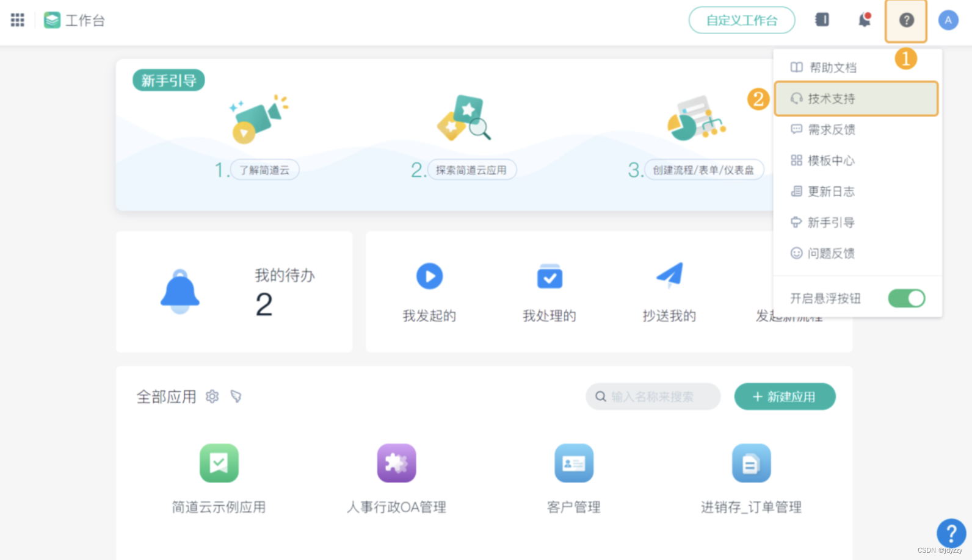972x560 pixels.
Task: Open 我发起的 play icon
Action: (x=429, y=276)
